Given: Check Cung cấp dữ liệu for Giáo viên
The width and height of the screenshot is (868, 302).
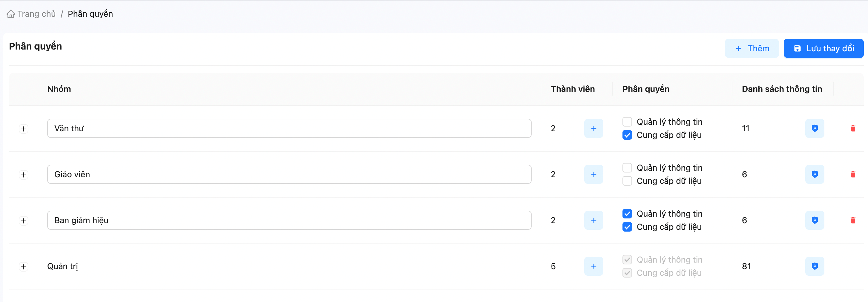Looking at the screenshot, I should [627, 181].
